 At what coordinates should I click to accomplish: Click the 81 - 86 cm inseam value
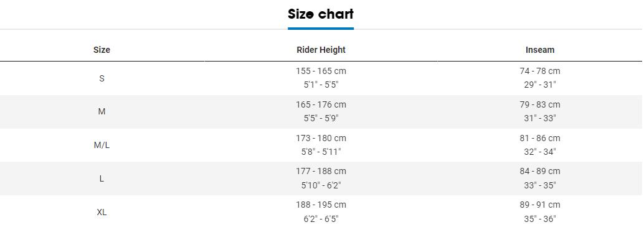tap(540, 138)
